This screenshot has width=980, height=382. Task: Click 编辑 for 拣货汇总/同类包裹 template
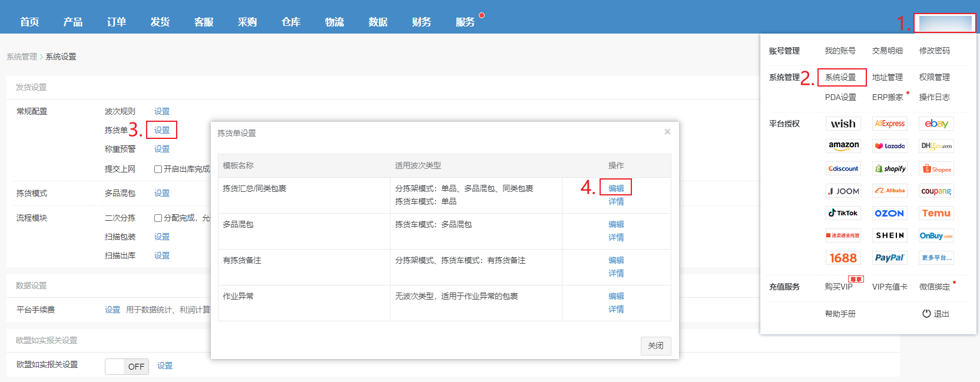[x=616, y=188]
